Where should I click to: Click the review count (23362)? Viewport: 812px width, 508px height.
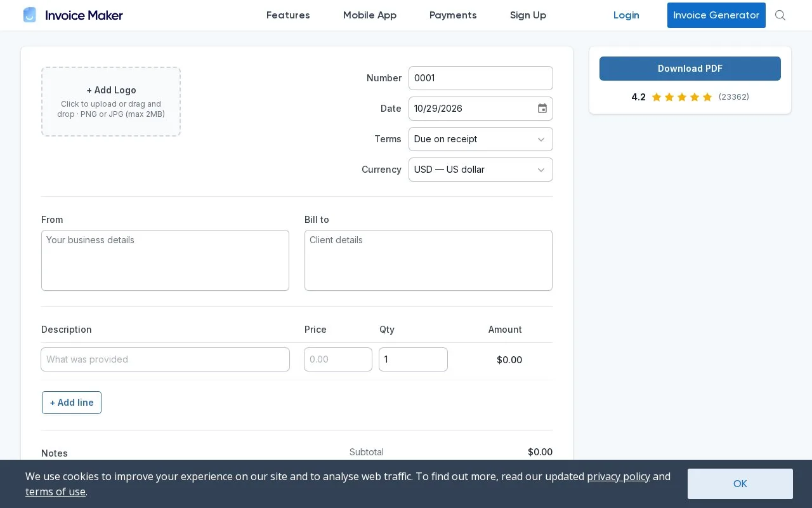[734, 97]
